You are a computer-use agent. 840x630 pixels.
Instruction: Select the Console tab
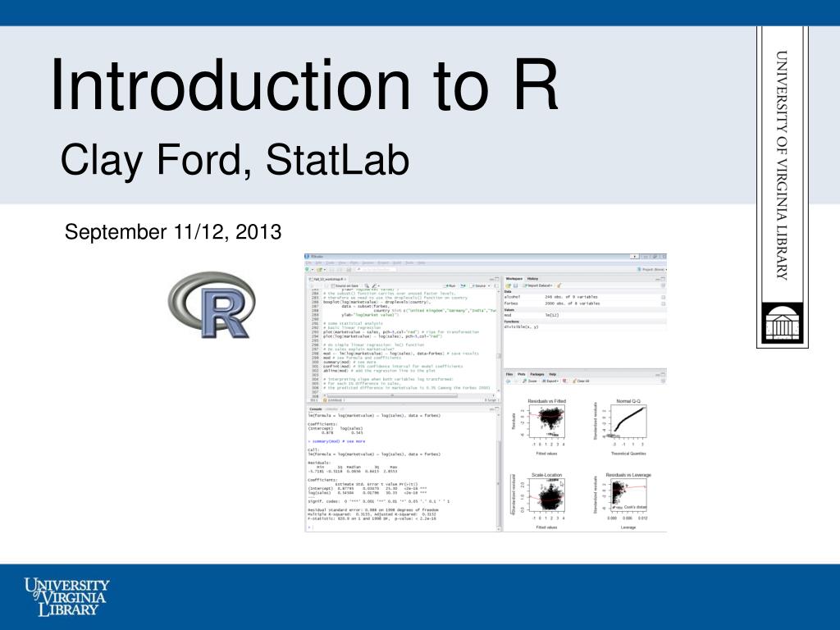coord(316,409)
